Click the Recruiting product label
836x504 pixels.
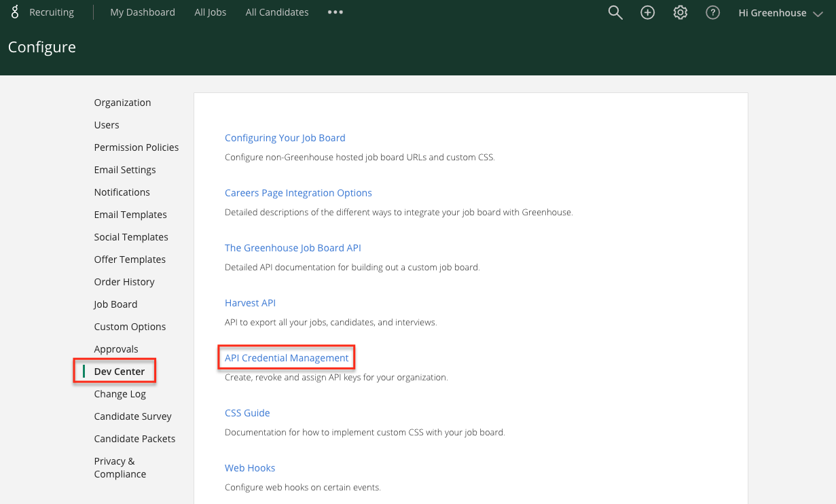pyautogui.click(x=52, y=12)
